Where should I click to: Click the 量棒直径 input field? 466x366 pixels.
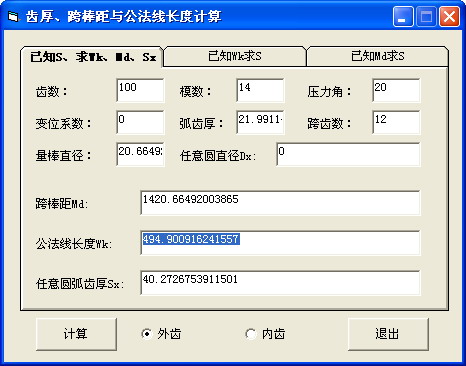140,154
